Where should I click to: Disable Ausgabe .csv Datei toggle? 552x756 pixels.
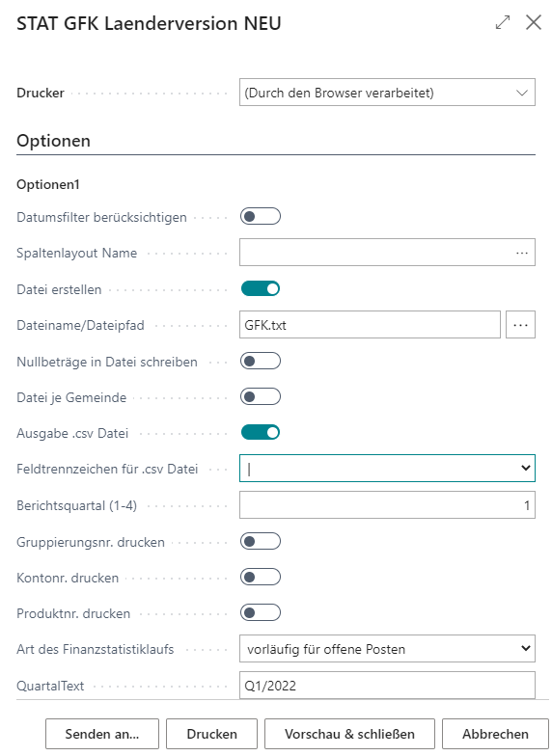point(261,432)
